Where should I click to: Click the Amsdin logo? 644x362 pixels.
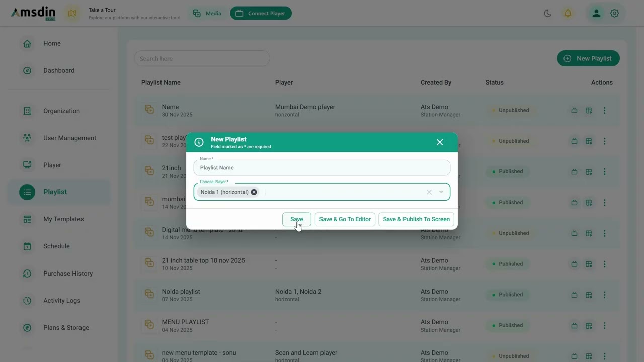[33, 14]
